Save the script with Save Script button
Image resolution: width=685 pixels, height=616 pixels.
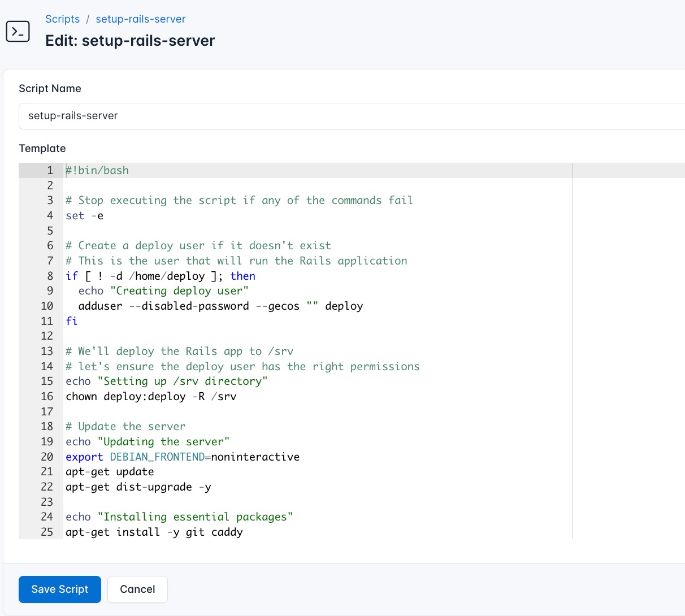[x=60, y=589]
